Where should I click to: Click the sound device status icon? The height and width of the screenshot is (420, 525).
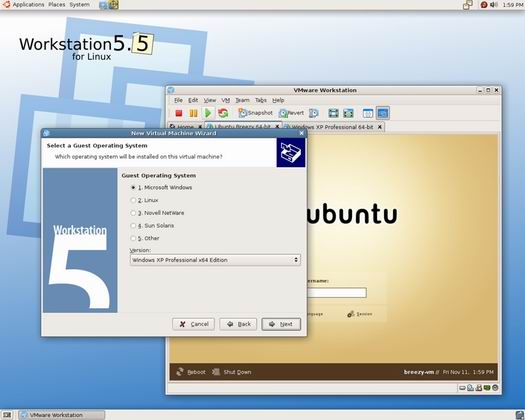495,388
